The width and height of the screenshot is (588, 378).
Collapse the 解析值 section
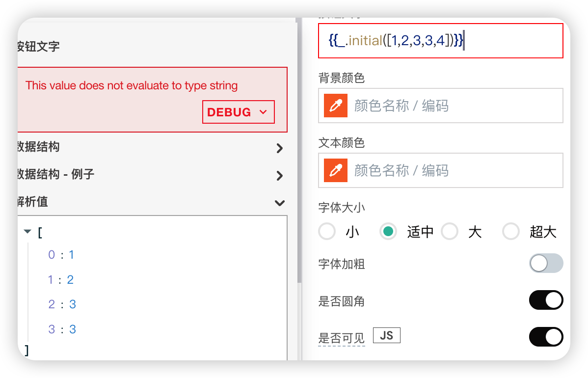tap(279, 203)
